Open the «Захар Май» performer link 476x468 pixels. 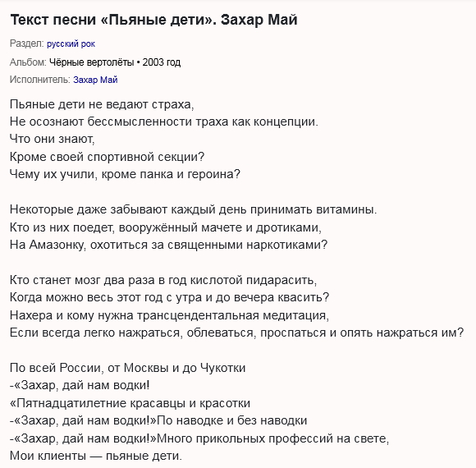point(95,80)
